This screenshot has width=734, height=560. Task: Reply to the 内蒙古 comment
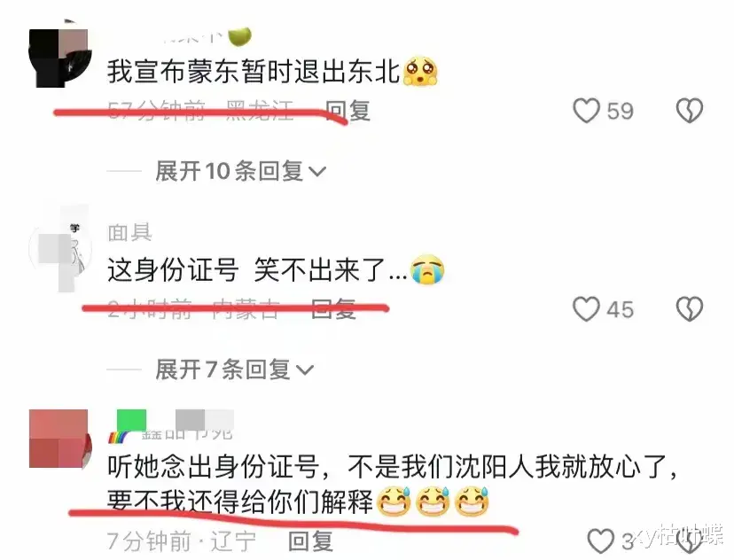[x=334, y=309]
